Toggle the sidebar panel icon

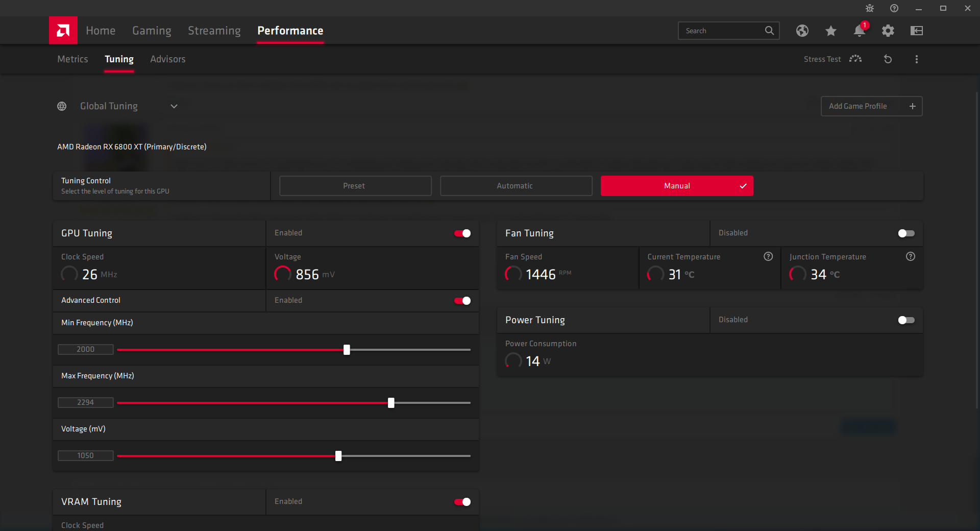coord(917,31)
